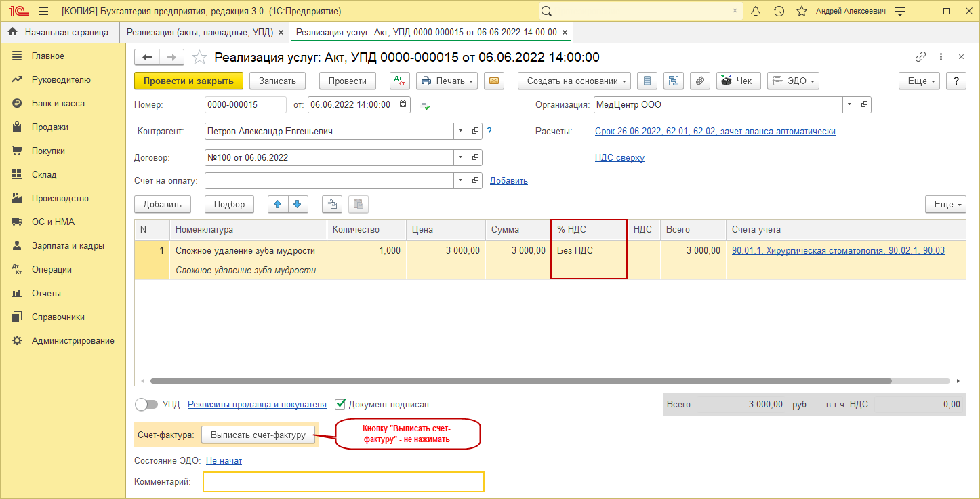
Task: Open the accounts link 90.01.1, Хирургическая стоматология
Action: pyautogui.click(x=838, y=250)
